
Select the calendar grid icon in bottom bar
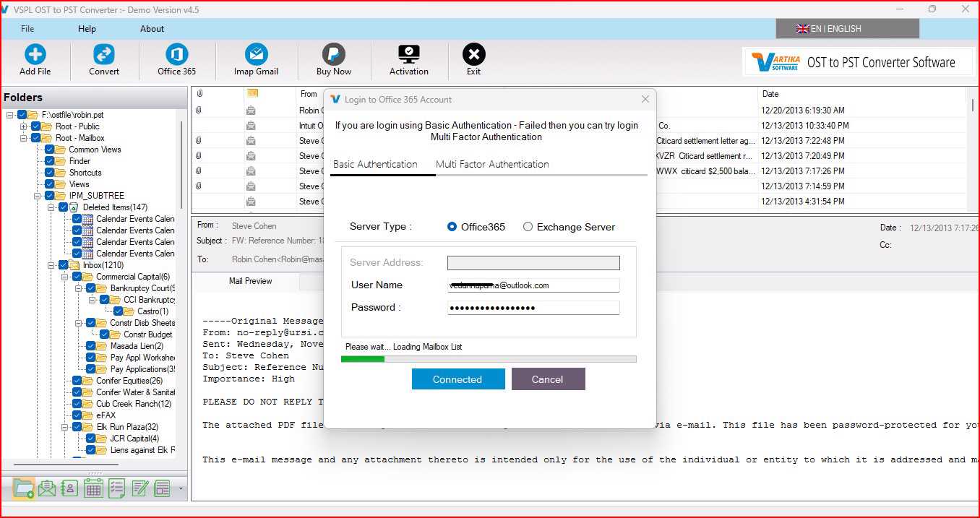click(x=93, y=488)
